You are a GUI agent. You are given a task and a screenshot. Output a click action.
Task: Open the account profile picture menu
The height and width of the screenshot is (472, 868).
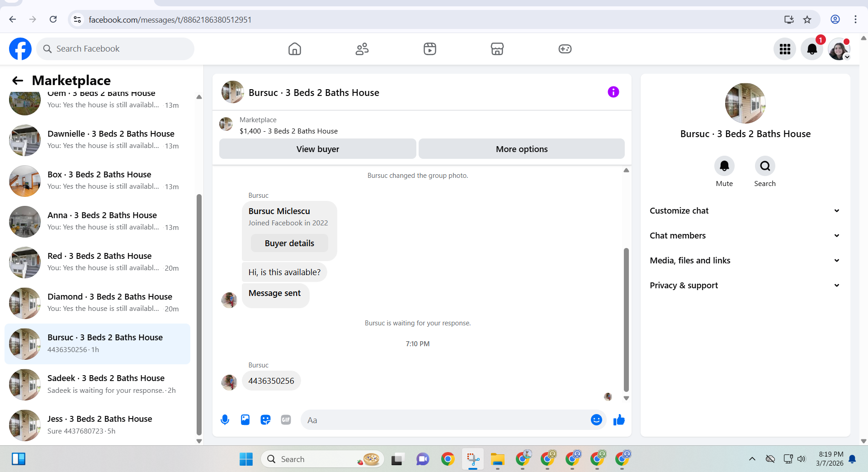click(x=839, y=49)
